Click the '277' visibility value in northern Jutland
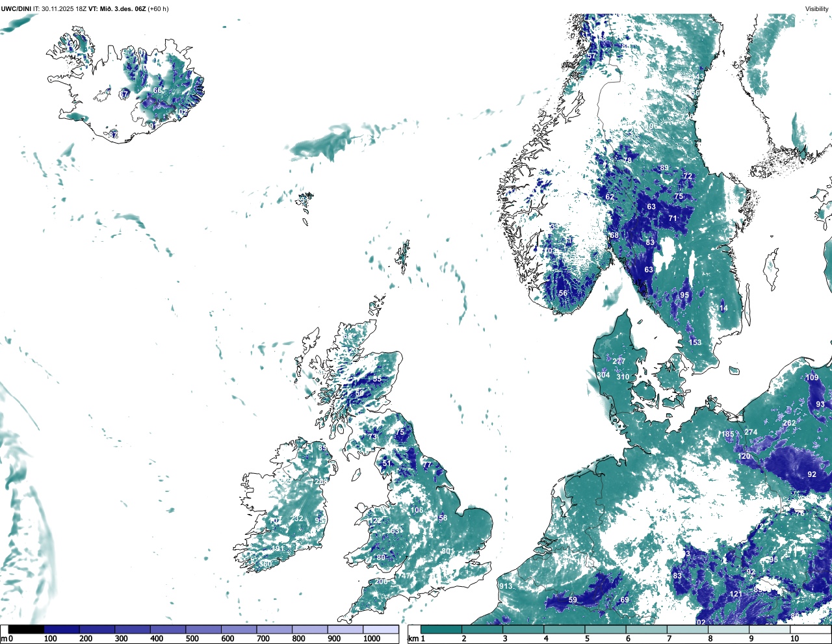 pos(619,361)
